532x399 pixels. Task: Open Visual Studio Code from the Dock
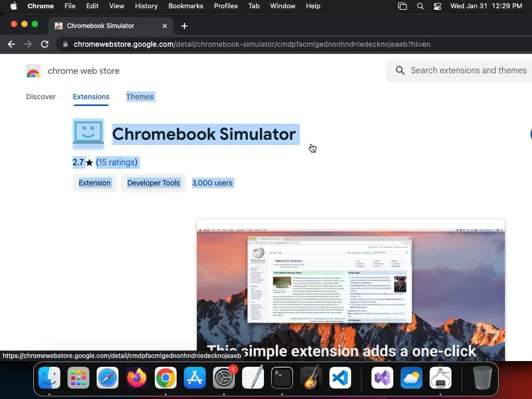click(x=340, y=378)
